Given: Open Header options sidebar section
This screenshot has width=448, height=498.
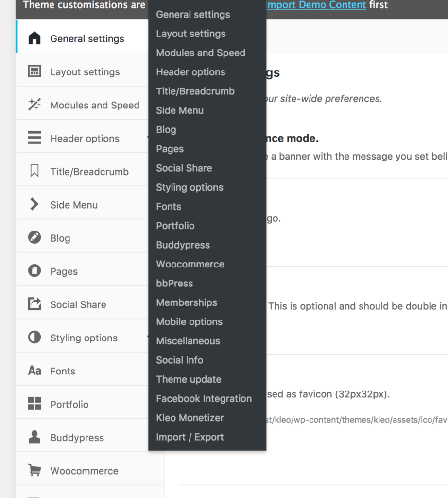Looking at the screenshot, I should coord(82,136).
